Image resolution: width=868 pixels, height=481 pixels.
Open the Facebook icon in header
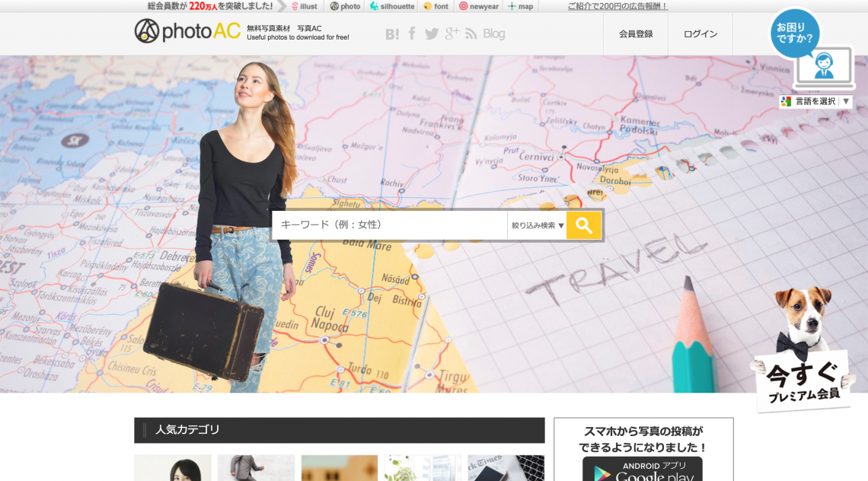412,33
